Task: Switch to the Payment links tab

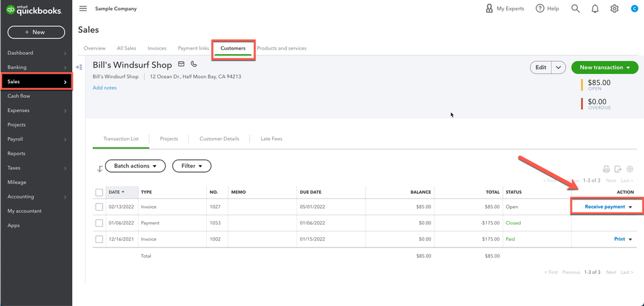Action: pos(193,48)
